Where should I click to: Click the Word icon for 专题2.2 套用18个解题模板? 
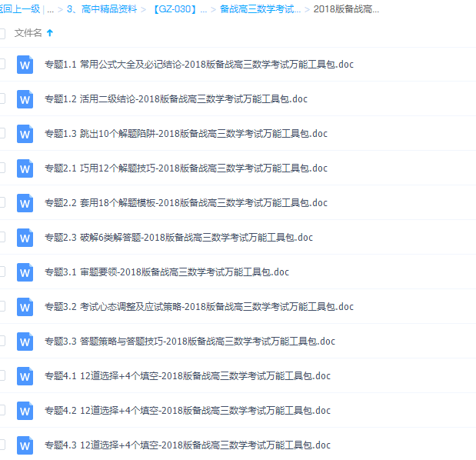pos(25,203)
